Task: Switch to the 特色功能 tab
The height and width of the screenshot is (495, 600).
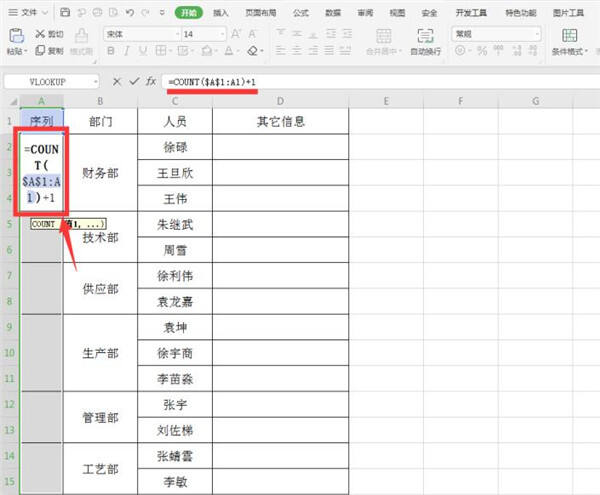Action: (521, 13)
